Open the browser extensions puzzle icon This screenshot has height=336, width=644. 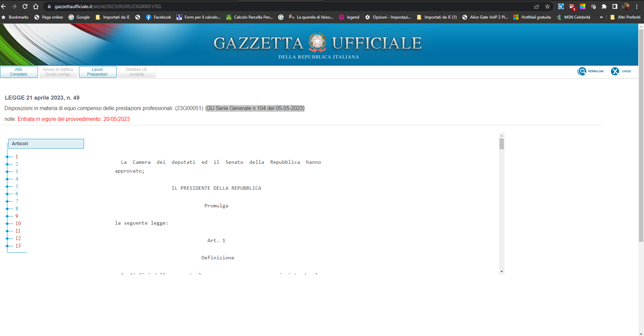coord(604,6)
